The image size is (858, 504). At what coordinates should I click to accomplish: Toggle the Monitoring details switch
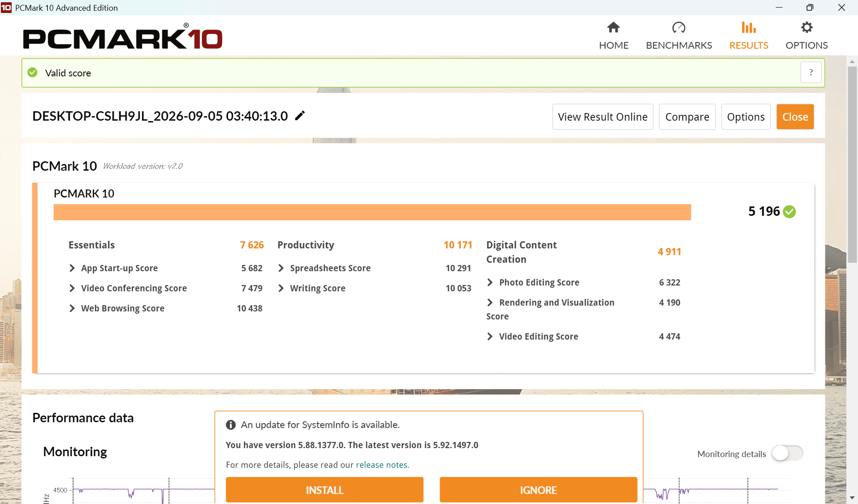[787, 454]
